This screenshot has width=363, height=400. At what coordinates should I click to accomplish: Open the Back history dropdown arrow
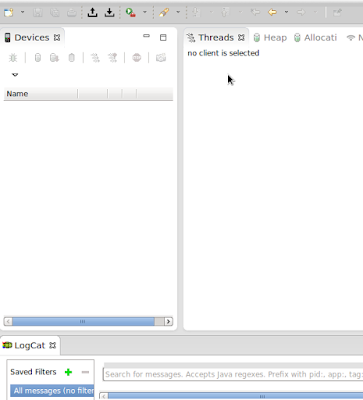click(x=286, y=12)
